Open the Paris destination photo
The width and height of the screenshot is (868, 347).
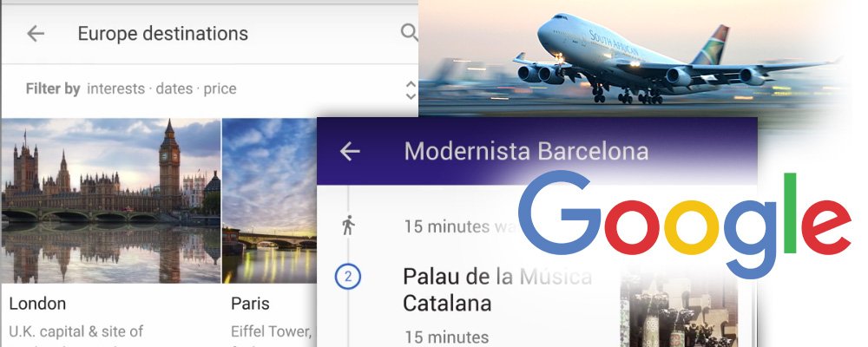click(270, 201)
